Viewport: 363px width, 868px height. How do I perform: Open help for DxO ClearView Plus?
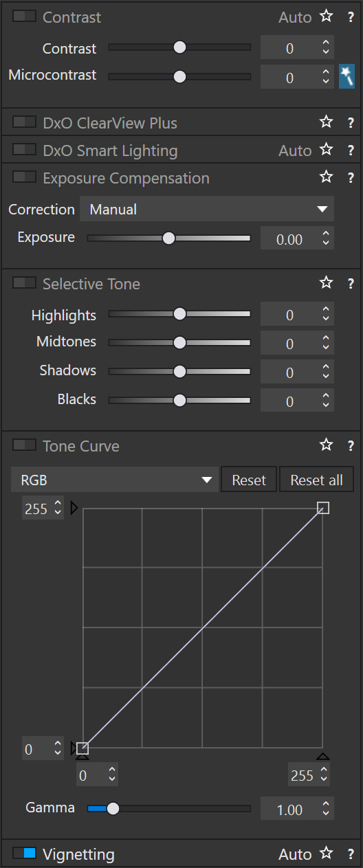coord(350,123)
